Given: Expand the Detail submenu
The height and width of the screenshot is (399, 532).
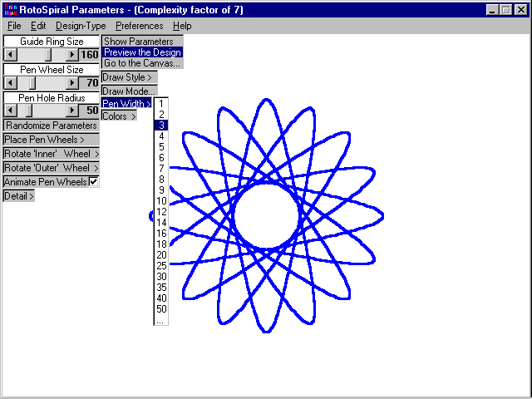Looking at the screenshot, I should click(x=18, y=196).
